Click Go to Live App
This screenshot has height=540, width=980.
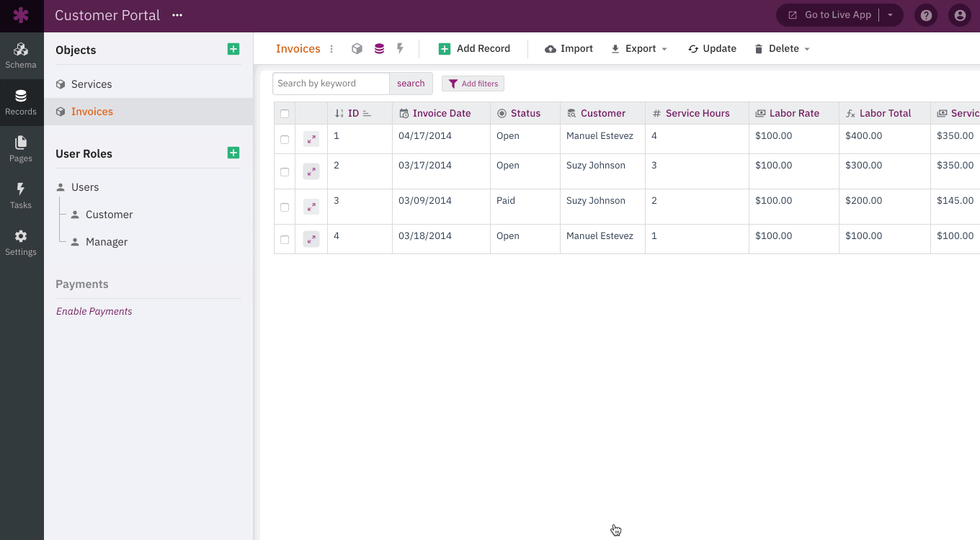[829, 15]
